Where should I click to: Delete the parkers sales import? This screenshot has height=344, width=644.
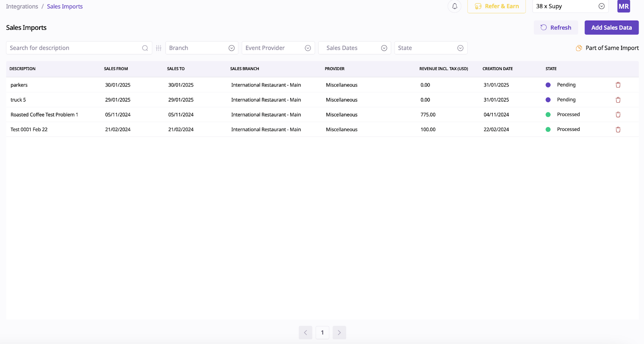coord(618,85)
